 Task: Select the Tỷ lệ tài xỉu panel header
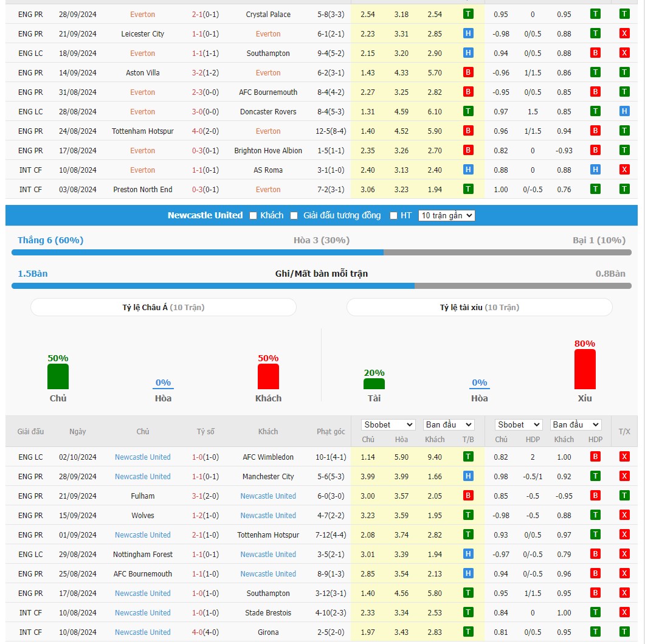point(480,307)
